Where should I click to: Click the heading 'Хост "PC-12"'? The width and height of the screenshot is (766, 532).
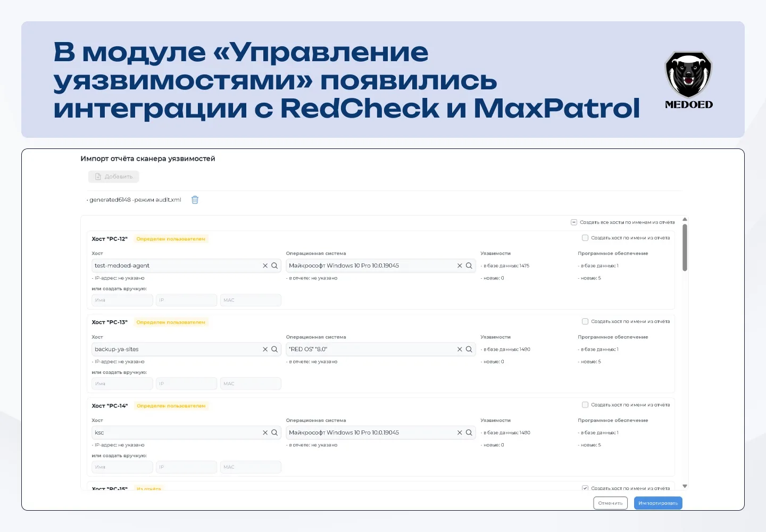pyautogui.click(x=110, y=239)
